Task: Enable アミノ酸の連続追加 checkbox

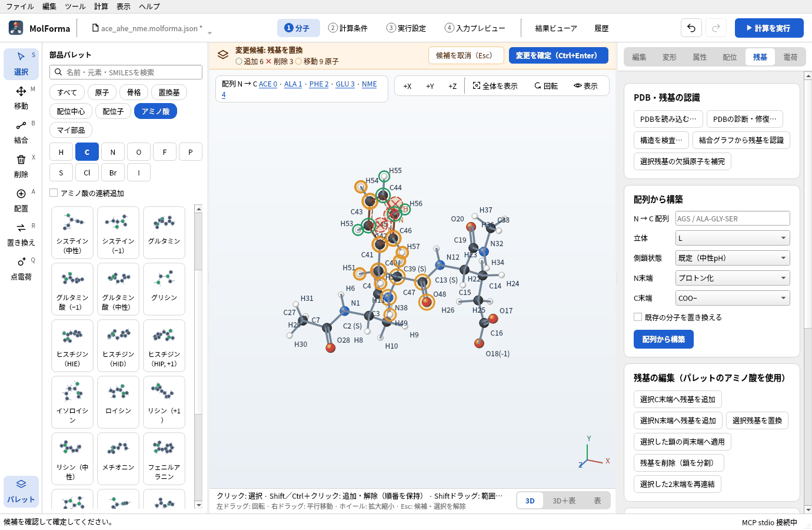Action: coord(54,193)
